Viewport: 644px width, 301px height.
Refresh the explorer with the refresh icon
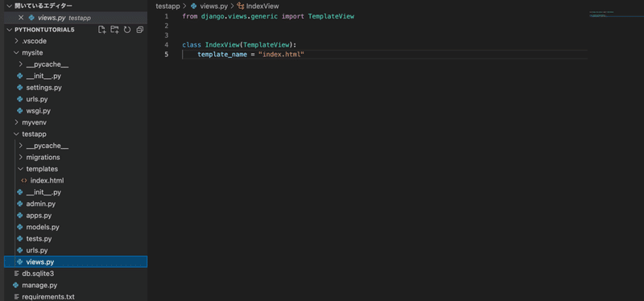tap(127, 30)
